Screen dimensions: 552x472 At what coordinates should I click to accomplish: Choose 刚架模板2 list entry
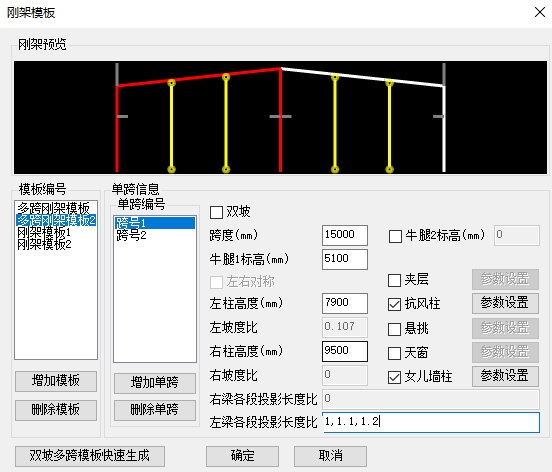(x=44, y=244)
